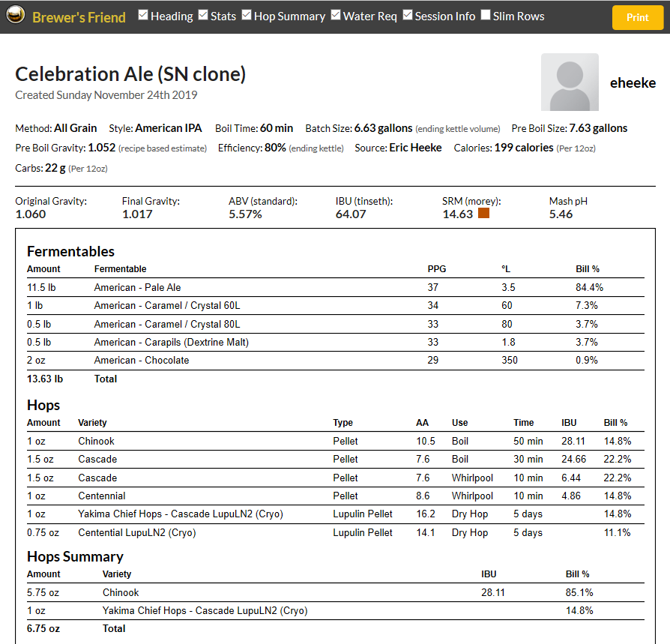Screen dimensions: 670x644
Task: Click the AA value 16.2
Action: [426, 514]
